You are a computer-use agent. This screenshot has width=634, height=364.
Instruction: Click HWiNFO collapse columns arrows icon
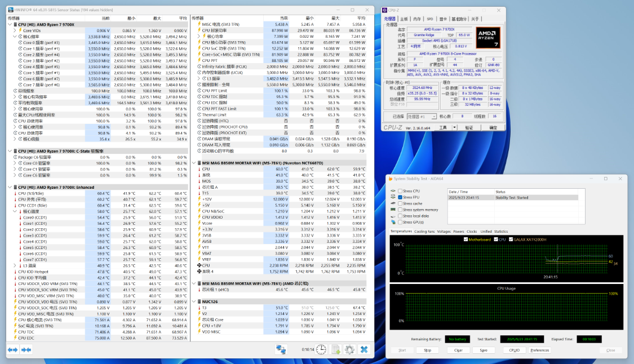26,350
